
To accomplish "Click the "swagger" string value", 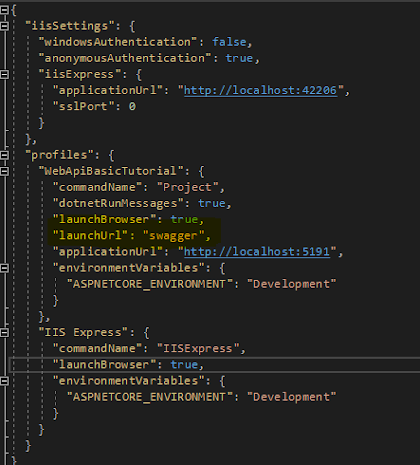I will pyautogui.click(x=173, y=236).
